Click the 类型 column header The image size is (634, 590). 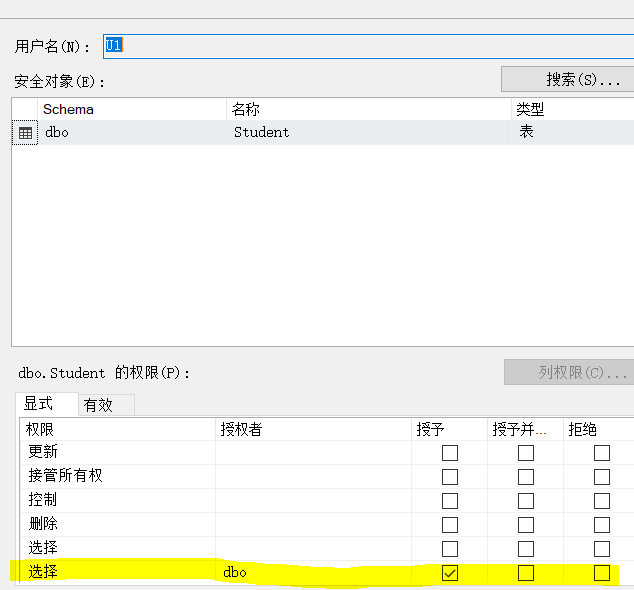(x=573, y=109)
